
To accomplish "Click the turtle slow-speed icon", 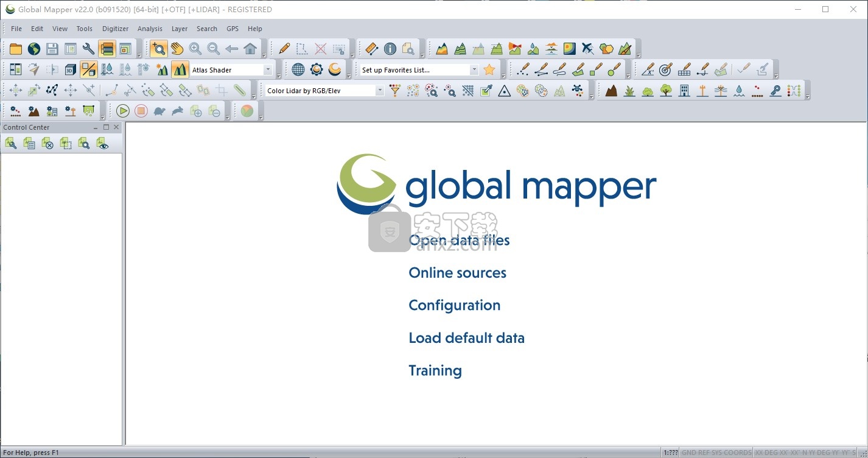I will point(159,111).
